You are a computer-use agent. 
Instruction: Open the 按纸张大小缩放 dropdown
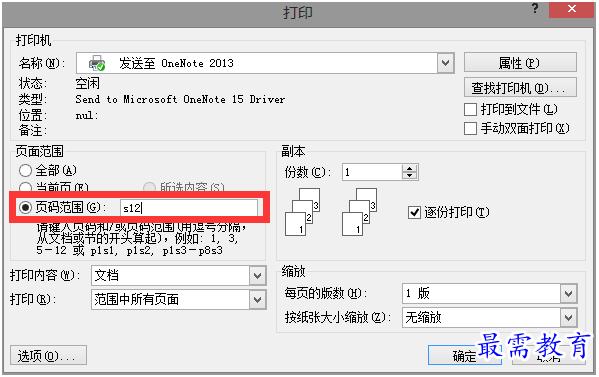click(x=568, y=317)
